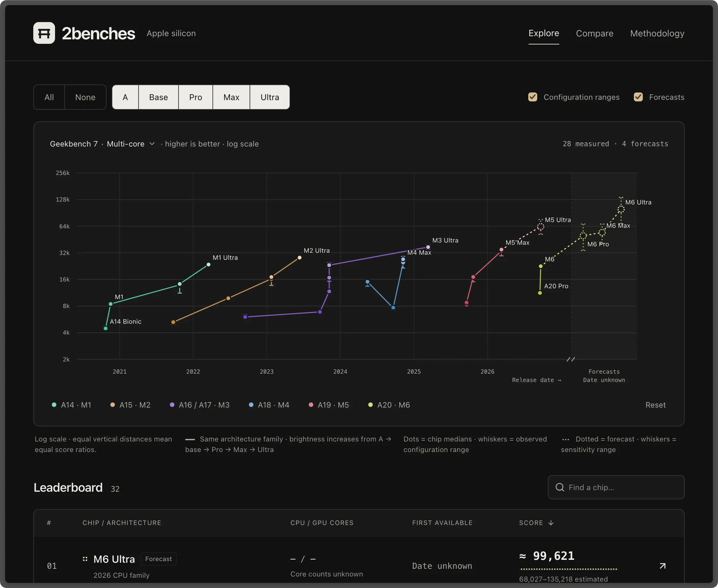Go to the Methodology tab
The image size is (718, 588).
coord(657,33)
